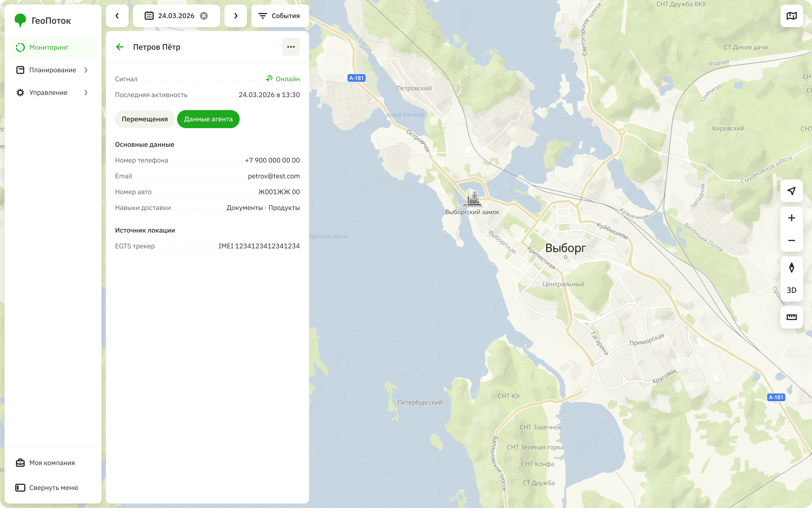This screenshot has height=508, width=812.
Task: Click the Петербургский district label
Action: 420,402
